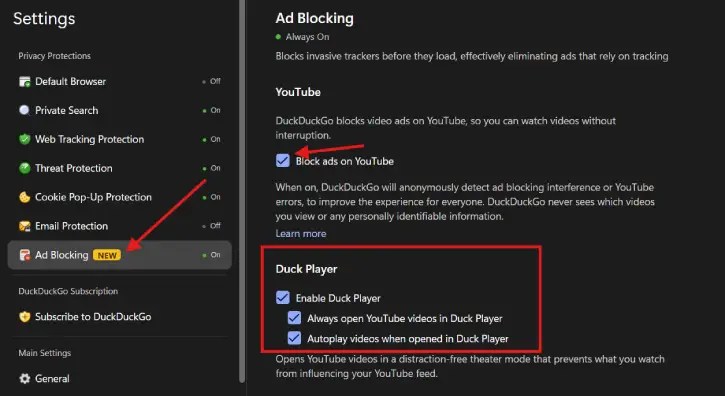Click the Always On status text
This screenshot has width=725, height=396.
pos(307,37)
